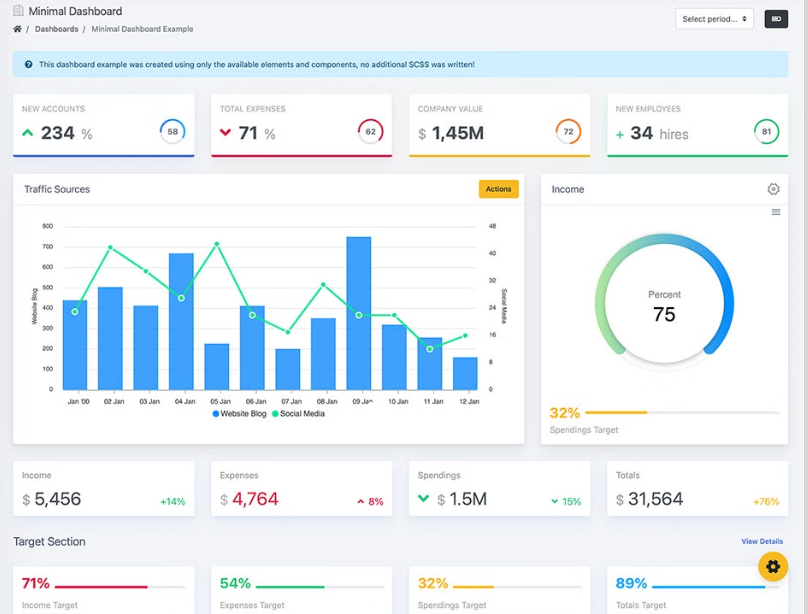Click the floating yellow gear button
Screen dimensions: 808x614
(772, 567)
